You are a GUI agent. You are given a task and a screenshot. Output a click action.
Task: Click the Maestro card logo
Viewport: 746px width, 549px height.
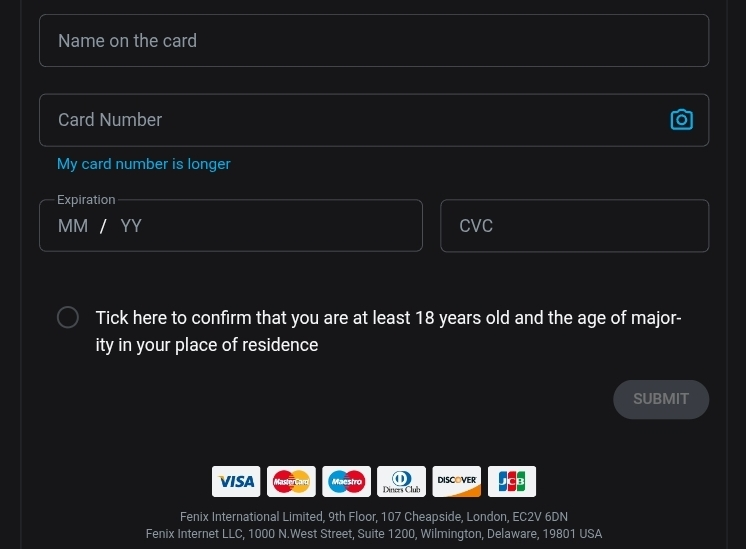(346, 481)
